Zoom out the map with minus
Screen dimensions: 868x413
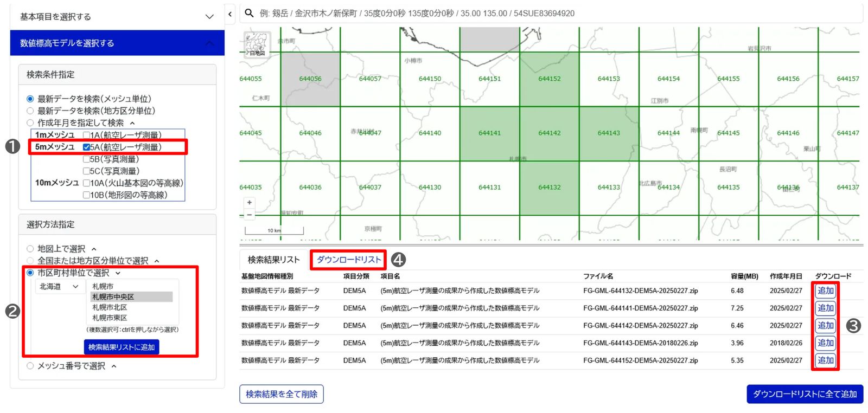pos(249,215)
